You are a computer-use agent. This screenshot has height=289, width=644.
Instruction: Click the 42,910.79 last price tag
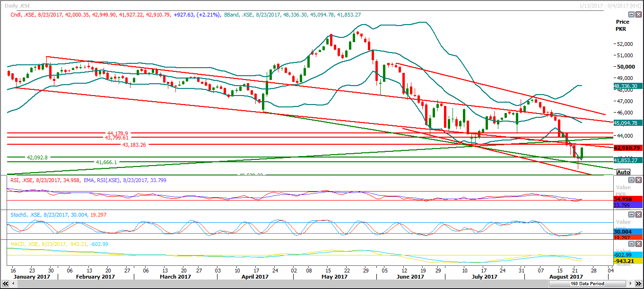[x=627, y=148]
